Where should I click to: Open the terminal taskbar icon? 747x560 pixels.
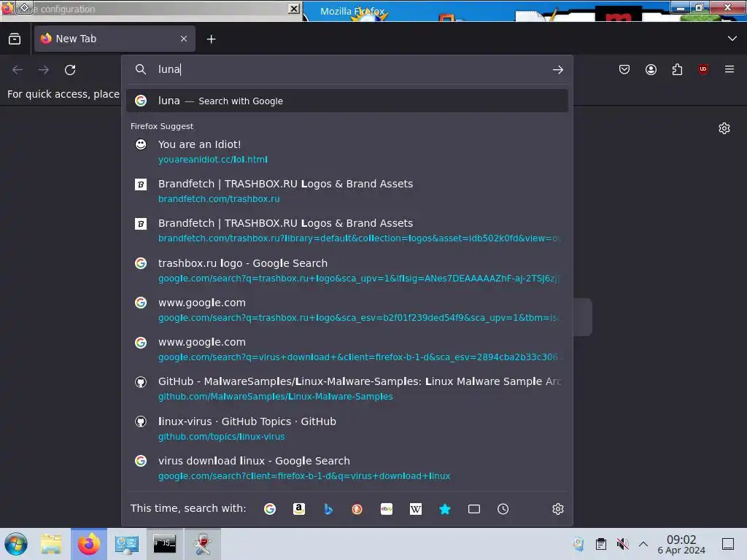[x=164, y=544]
